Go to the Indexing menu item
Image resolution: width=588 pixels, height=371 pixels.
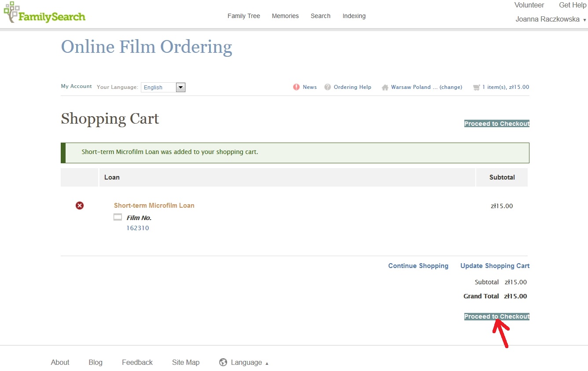[354, 16]
